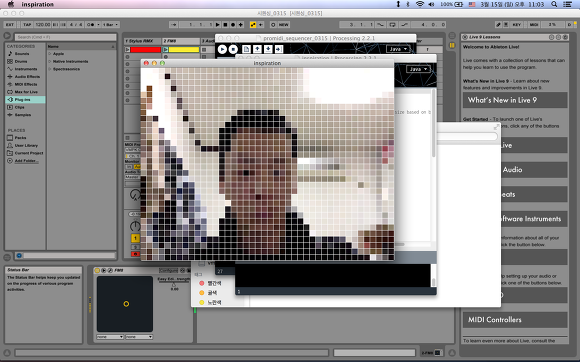Click Open (up arrow) icon in the promidi_sequencer window
Image resolution: width=580 pixels, height=362 pixels.
[257, 49]
